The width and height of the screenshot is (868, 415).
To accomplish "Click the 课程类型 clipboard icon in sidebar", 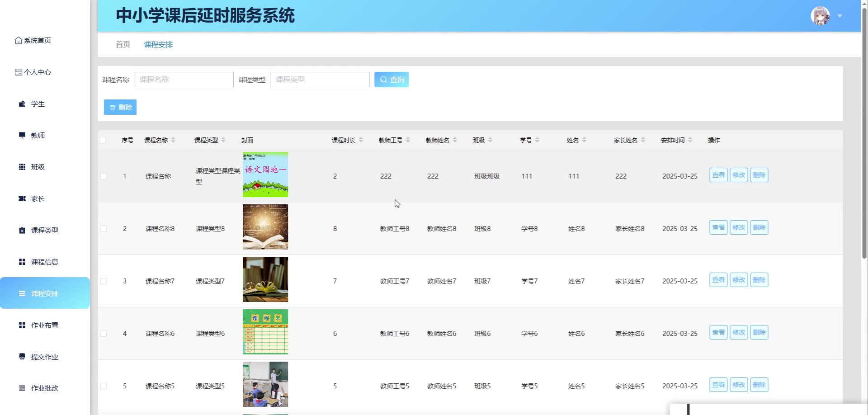I will (22, 230).
